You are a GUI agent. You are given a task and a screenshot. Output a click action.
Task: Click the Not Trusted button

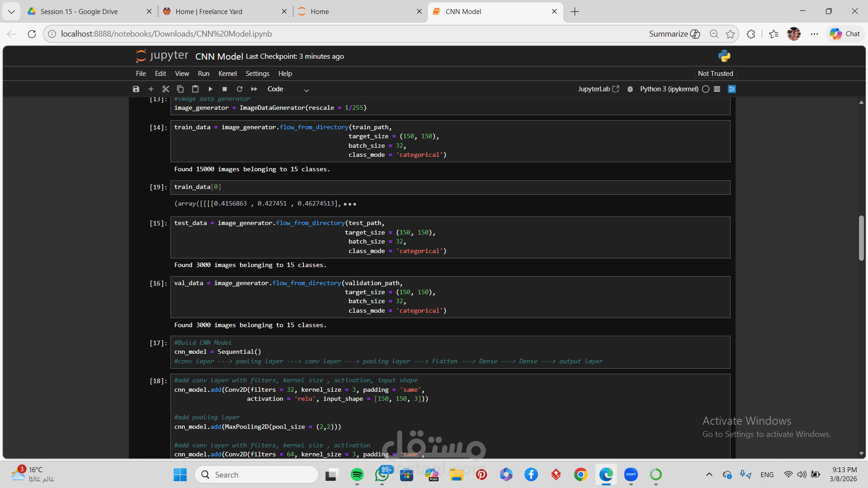click(x=715, y=74)
